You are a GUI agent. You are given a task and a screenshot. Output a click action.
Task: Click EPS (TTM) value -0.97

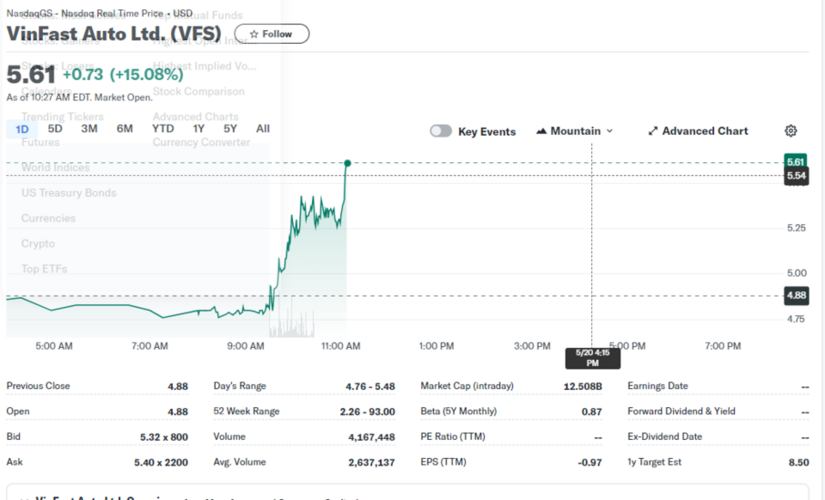tap(589, 462)
